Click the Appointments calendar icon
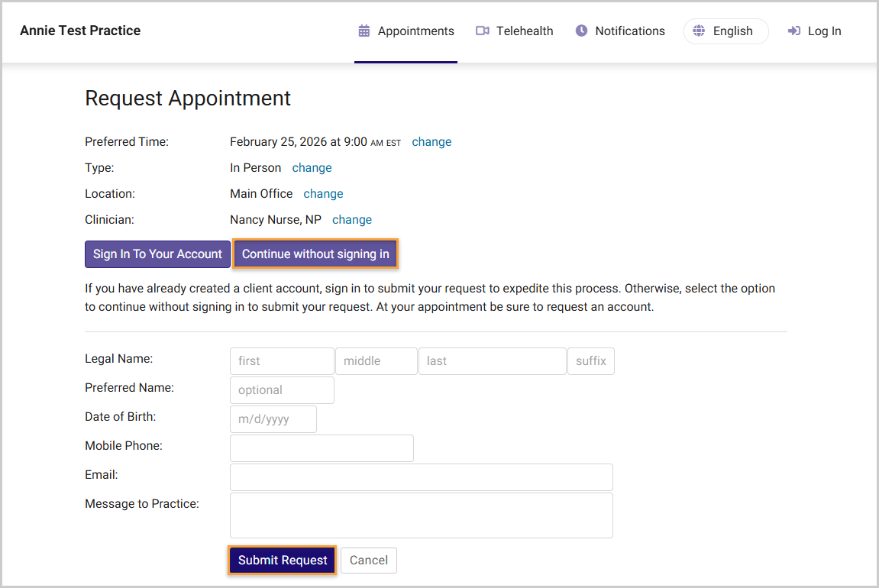The height and width of the screenshot is (588, 879). 364,31
